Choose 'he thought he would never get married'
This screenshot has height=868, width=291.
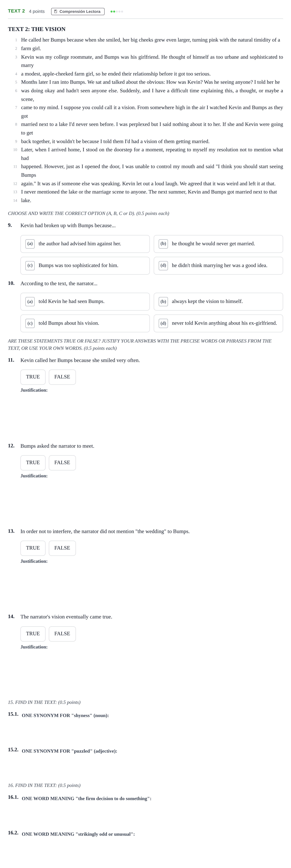tap(218, 244)
